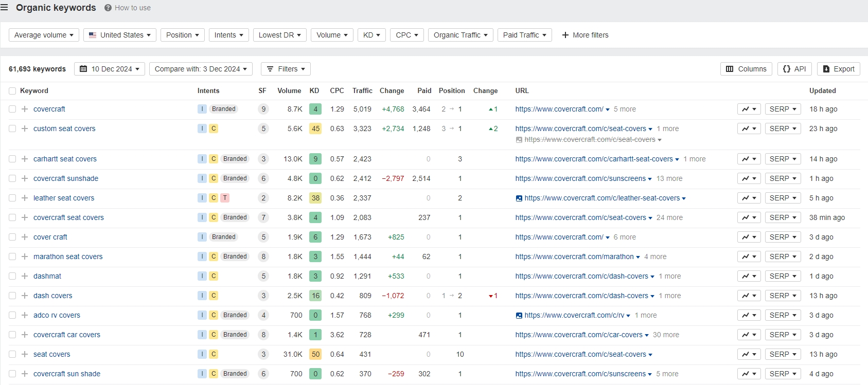Open the United States country dropdown
868x385 pixels.
point(120,35)
